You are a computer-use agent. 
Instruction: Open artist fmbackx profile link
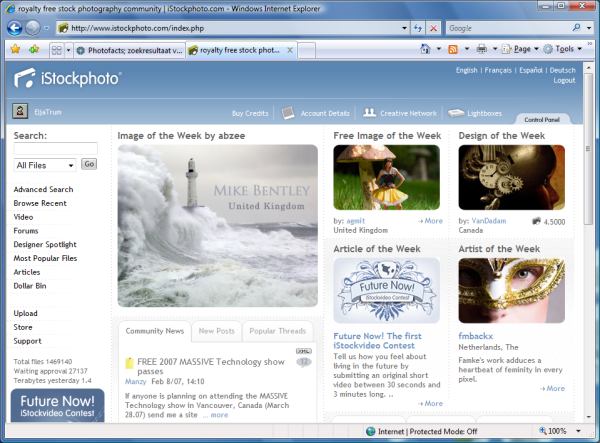click(476, 336)
